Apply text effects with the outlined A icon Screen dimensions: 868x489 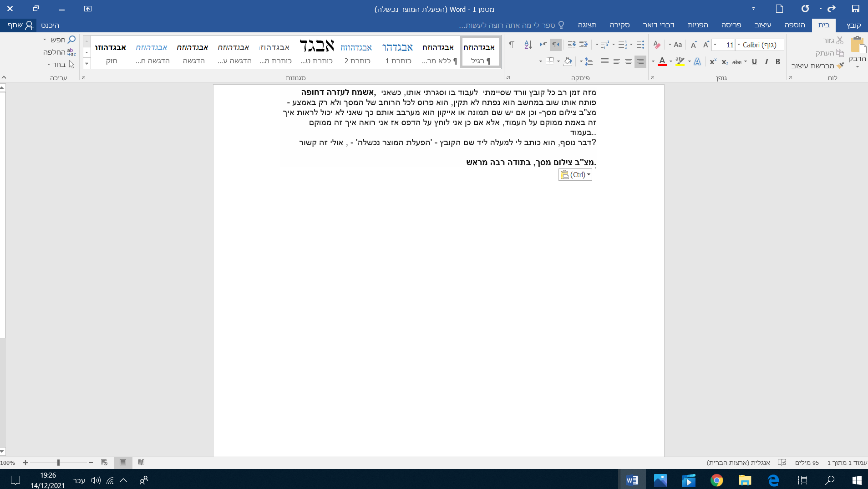pos(697,62)
